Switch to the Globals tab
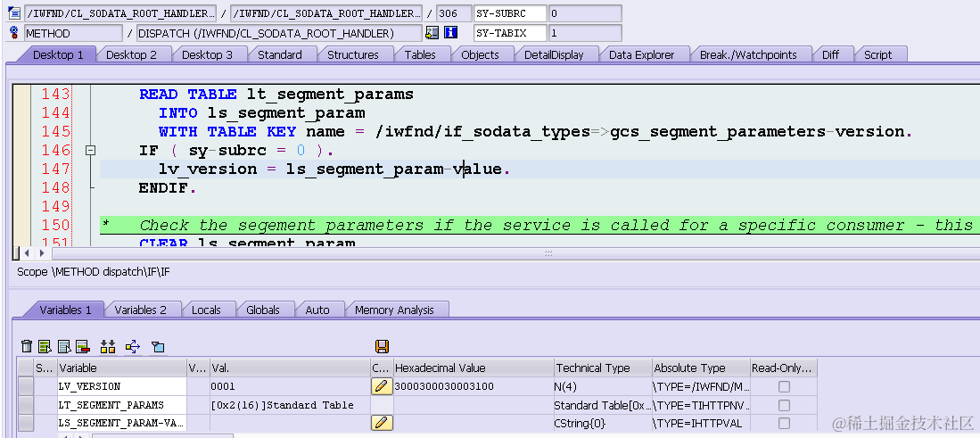980x438 pixels. click(x=262, y=310)
